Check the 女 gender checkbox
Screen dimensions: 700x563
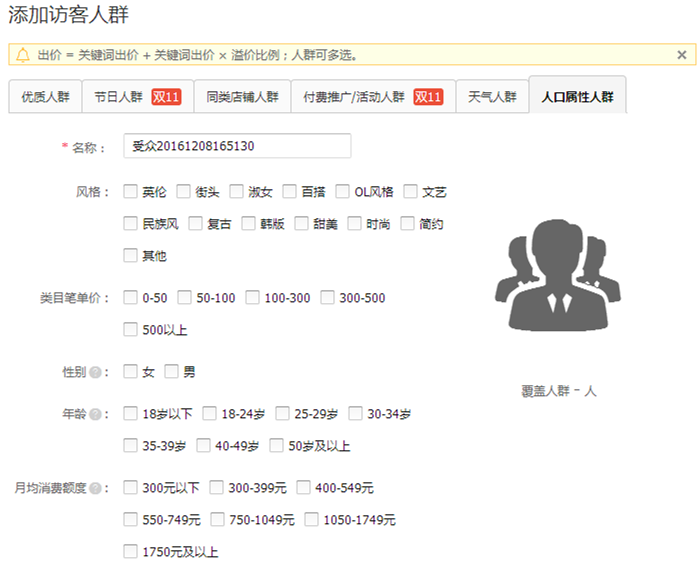point(130,372)
